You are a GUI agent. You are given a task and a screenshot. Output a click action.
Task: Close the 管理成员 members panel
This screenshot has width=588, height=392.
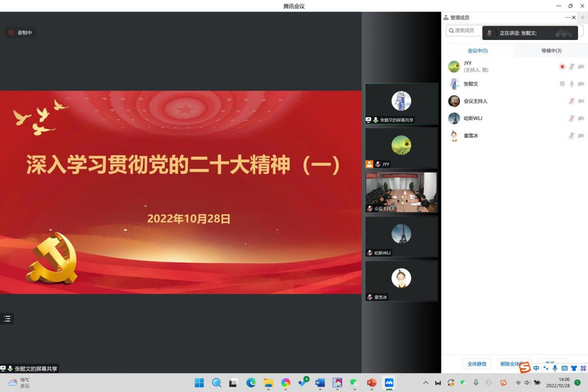tap(573, 17)
